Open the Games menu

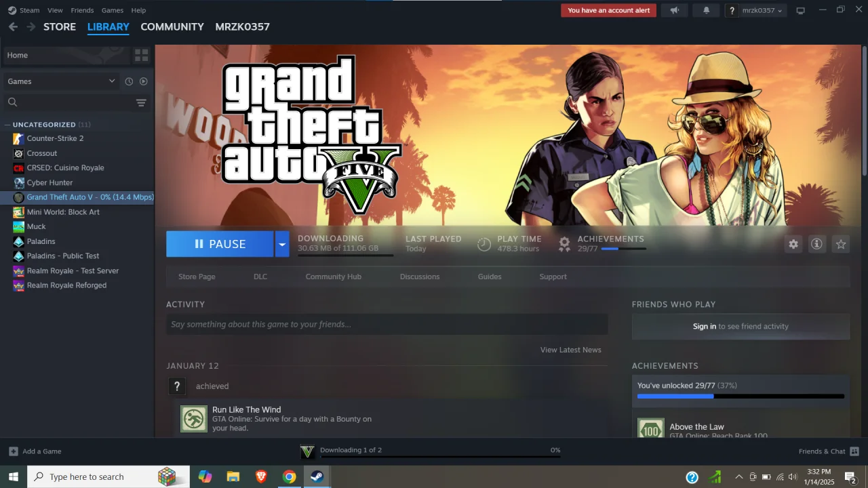click(x=113, y=10)
